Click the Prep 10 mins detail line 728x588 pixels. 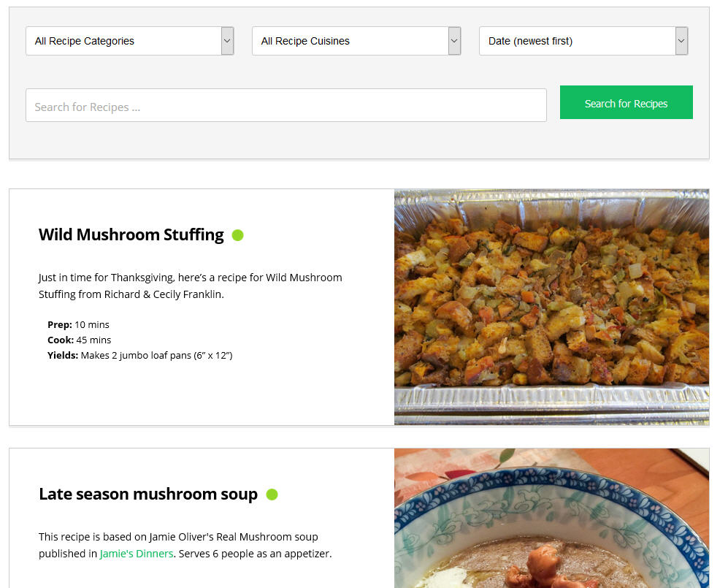78,324
